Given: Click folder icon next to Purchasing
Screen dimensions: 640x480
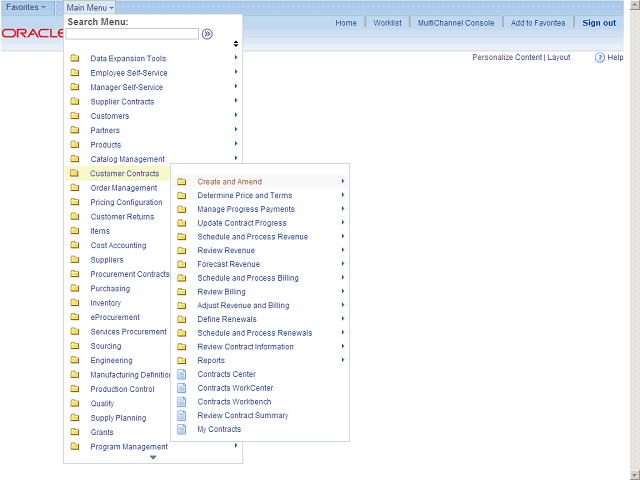Looking at the screenshot, I should click(75, 289).
